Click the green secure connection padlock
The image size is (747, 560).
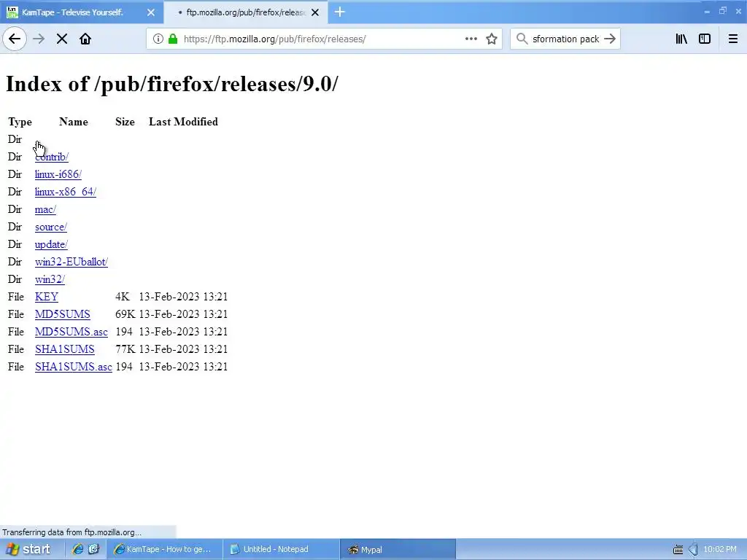click(173, 39)
